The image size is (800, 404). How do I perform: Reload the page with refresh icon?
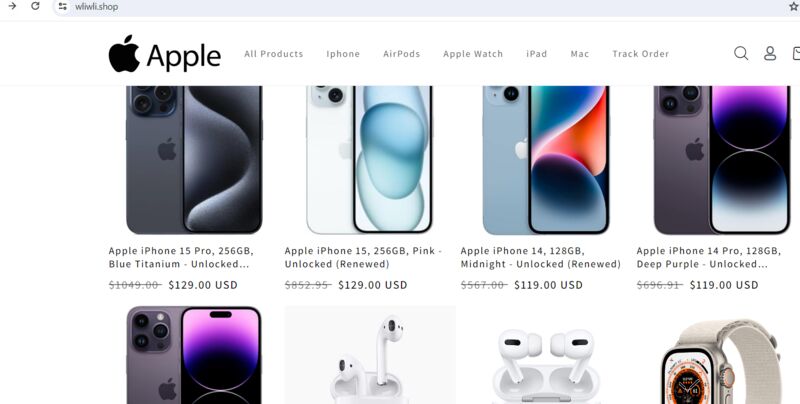point(35,6)
